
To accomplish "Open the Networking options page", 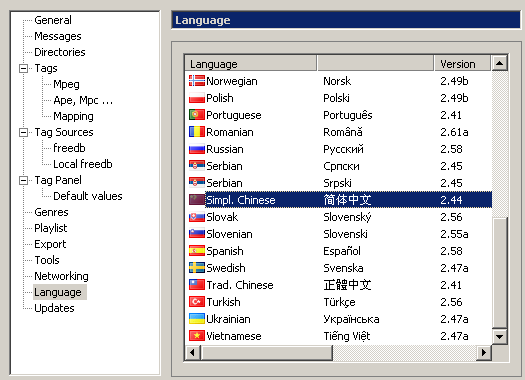I will (61, 276).
